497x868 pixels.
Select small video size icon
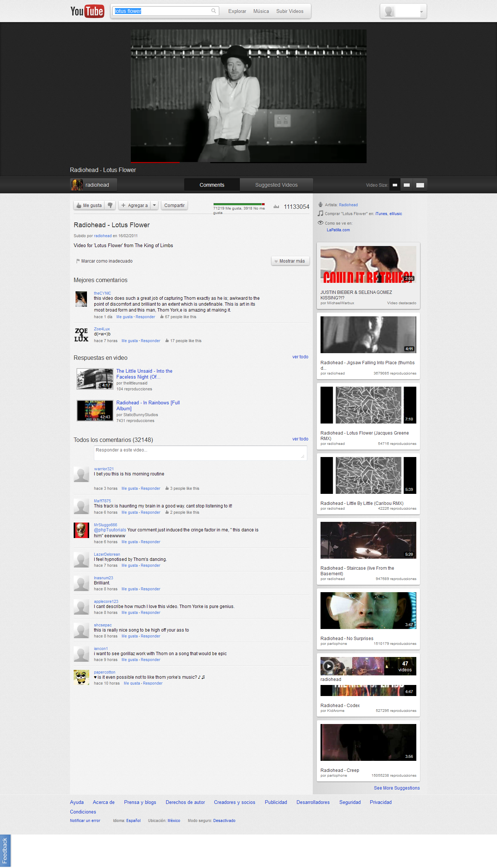[395, 185]
